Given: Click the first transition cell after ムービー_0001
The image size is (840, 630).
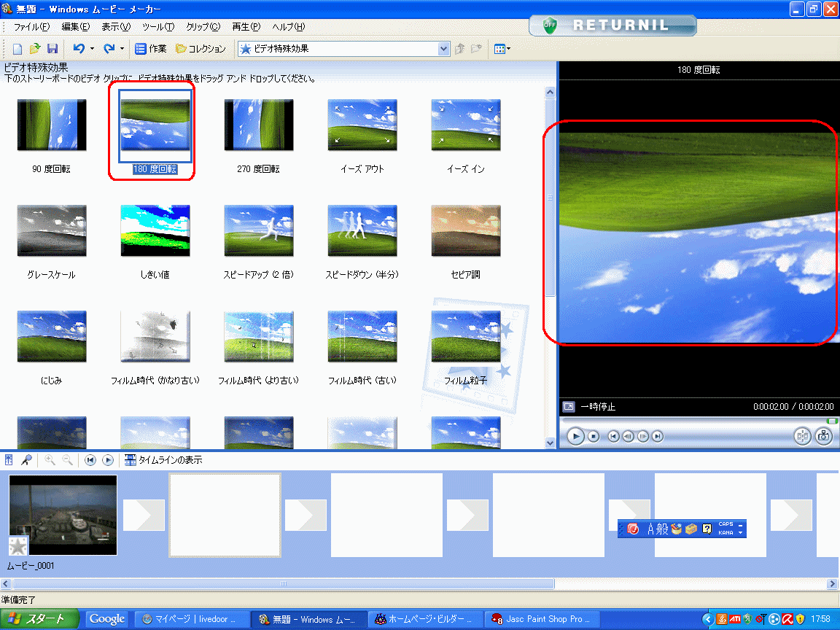Looking at the screenshot, I should pos(144,515).
